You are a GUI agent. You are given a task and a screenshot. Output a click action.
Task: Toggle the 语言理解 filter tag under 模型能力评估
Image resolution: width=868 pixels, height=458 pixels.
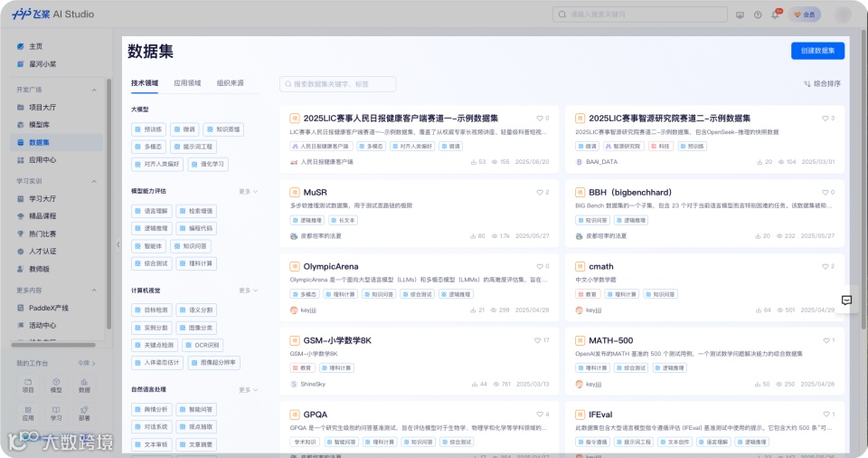coord(151,211)
